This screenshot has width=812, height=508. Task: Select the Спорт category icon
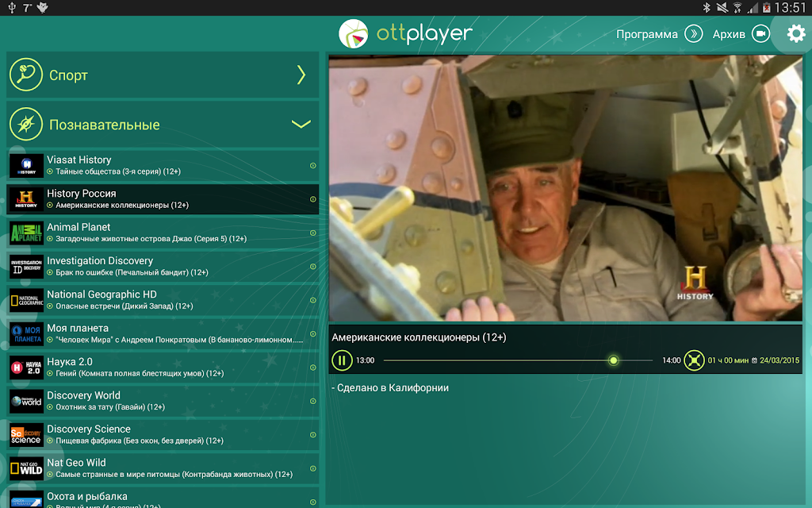pyautogui.click(x=26, y=75)
